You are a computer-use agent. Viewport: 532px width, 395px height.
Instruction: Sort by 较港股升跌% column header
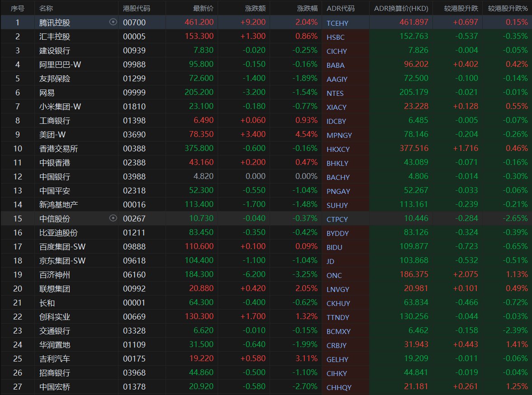tap(508, 8)
